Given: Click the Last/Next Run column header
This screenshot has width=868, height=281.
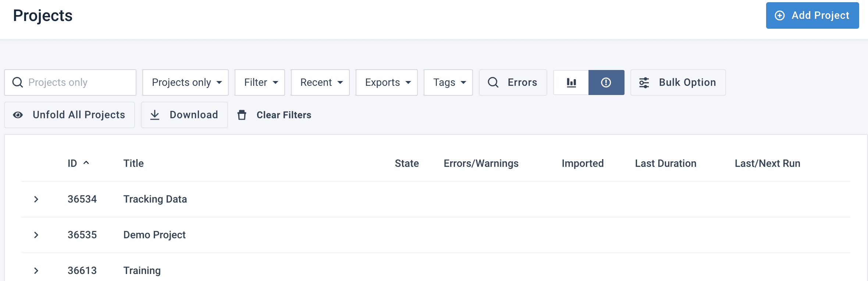Looking at the screenshot, I should click(x=767, y=164).
